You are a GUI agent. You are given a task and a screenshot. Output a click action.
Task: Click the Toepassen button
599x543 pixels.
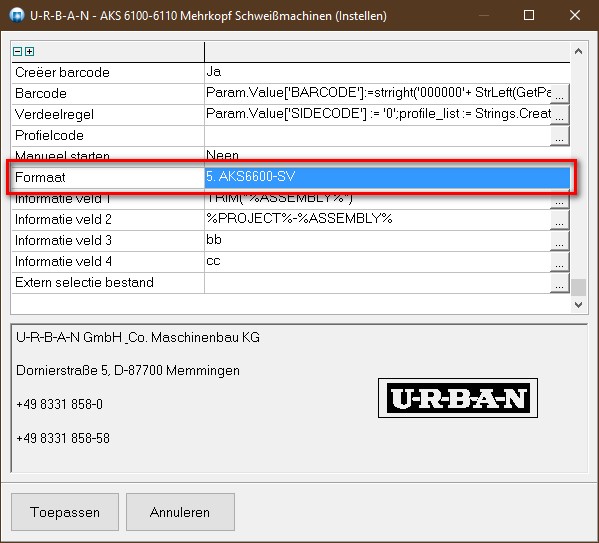pyautogui.click(x=65, y=512)
